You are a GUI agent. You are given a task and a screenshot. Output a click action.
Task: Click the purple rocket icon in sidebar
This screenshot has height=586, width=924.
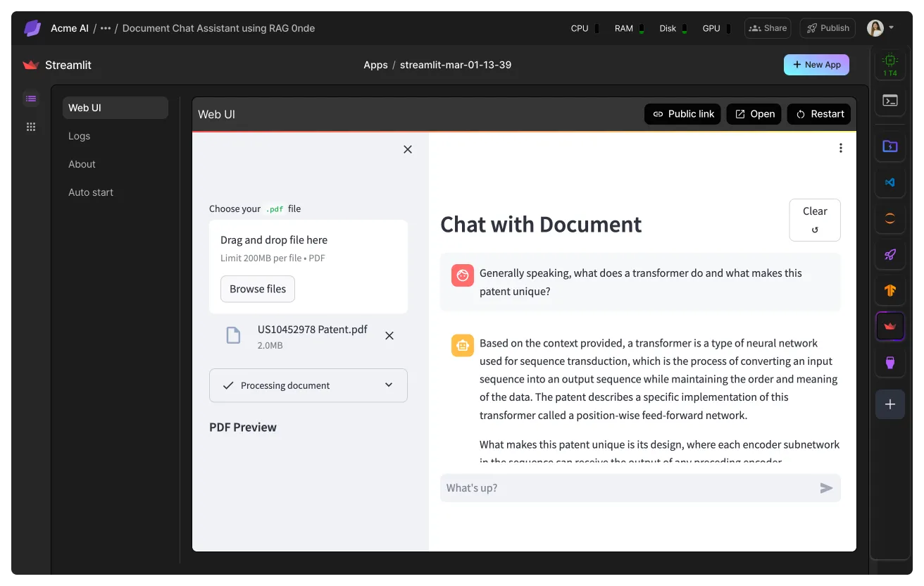890,254
